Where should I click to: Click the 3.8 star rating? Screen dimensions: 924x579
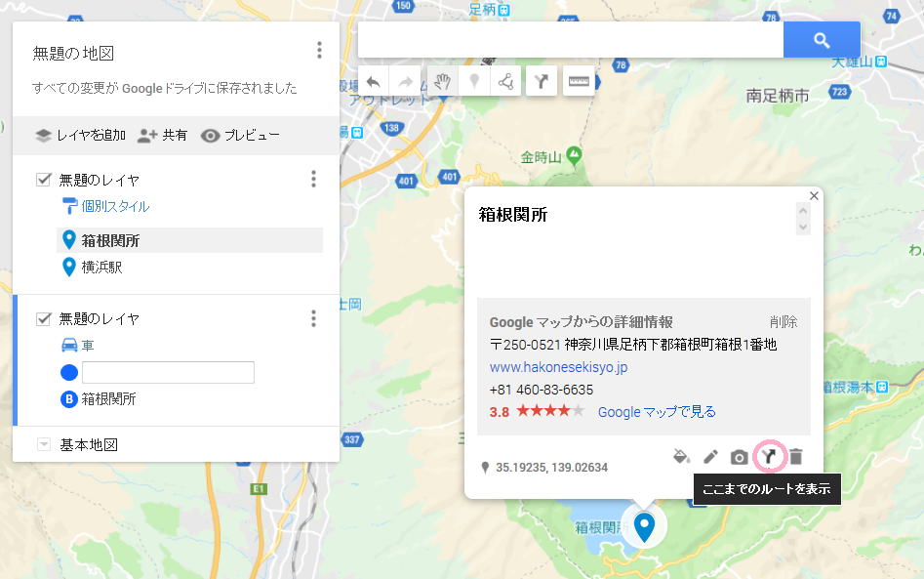pos(537,412)
